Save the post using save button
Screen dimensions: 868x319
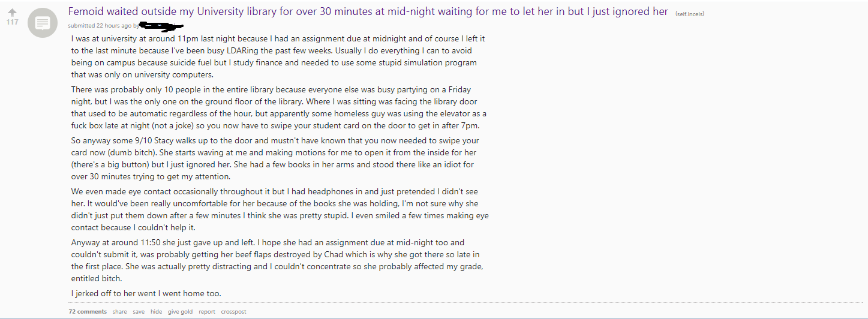coord(139,312)
